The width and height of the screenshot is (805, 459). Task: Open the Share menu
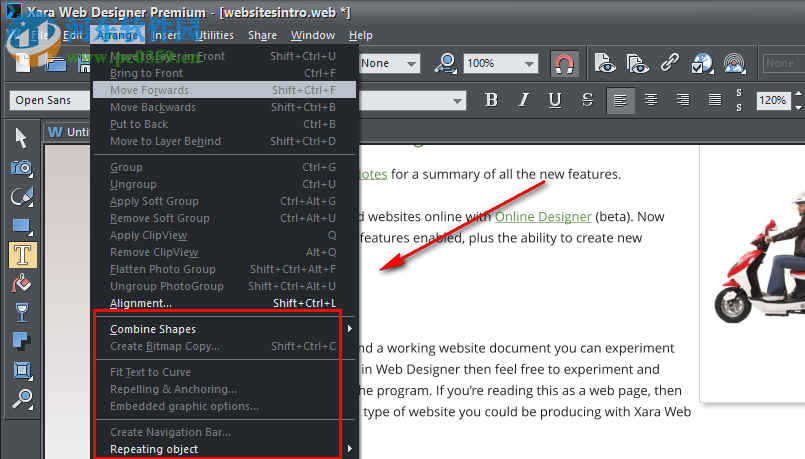click(x=262, y=35)
